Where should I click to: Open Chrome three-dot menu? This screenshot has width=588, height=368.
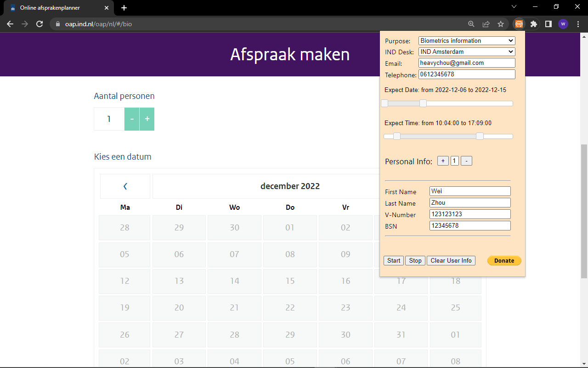(x=578, y=24)
